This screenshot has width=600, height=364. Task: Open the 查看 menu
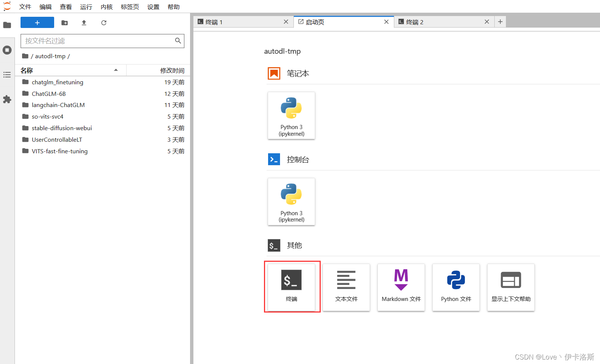(66, 7)
